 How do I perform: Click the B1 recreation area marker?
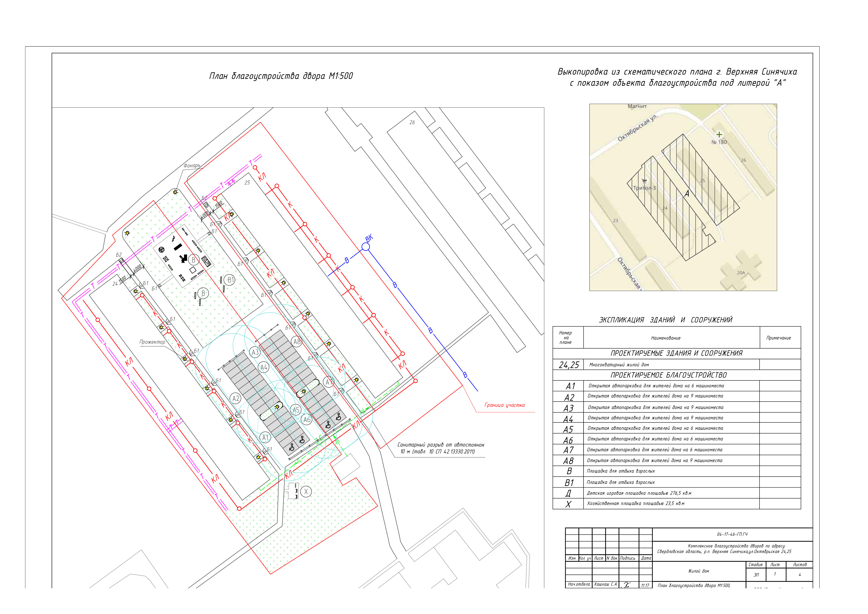[229, 280]
